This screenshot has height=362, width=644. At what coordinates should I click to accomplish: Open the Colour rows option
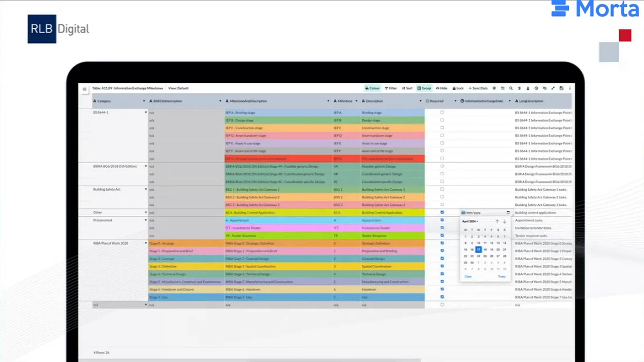pos(372,88)
